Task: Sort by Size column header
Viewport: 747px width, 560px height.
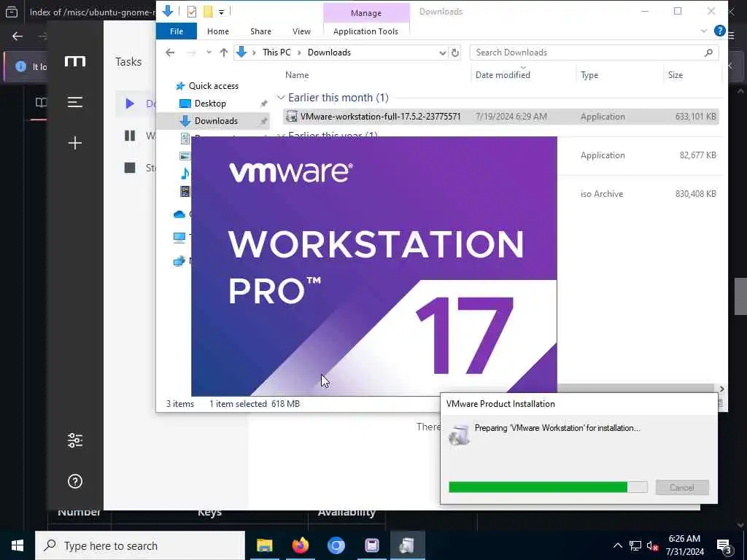Action: (x=675, y=75)
